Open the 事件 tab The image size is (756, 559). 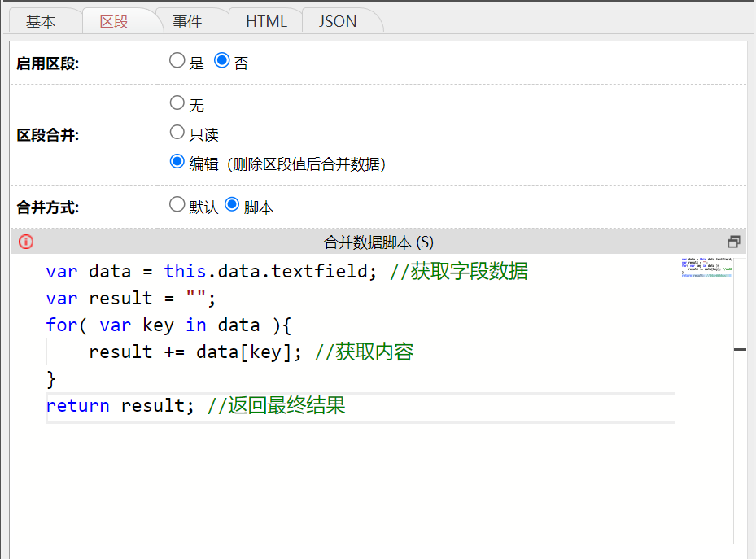point(187,22)
